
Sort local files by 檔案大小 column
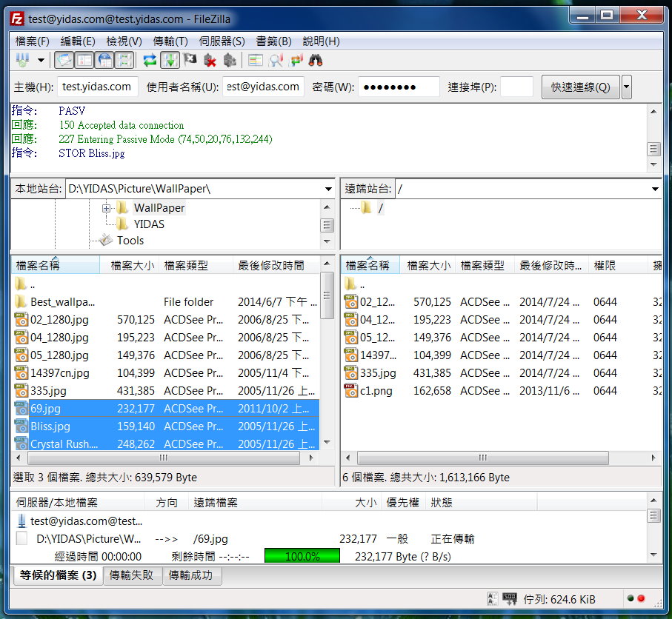pyautogui.click(x=132, y=265)
